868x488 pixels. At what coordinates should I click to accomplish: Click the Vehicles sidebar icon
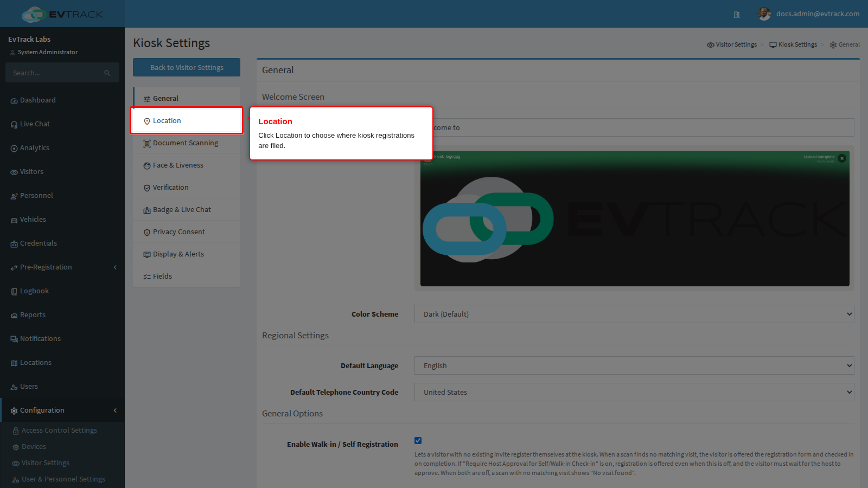14,220
